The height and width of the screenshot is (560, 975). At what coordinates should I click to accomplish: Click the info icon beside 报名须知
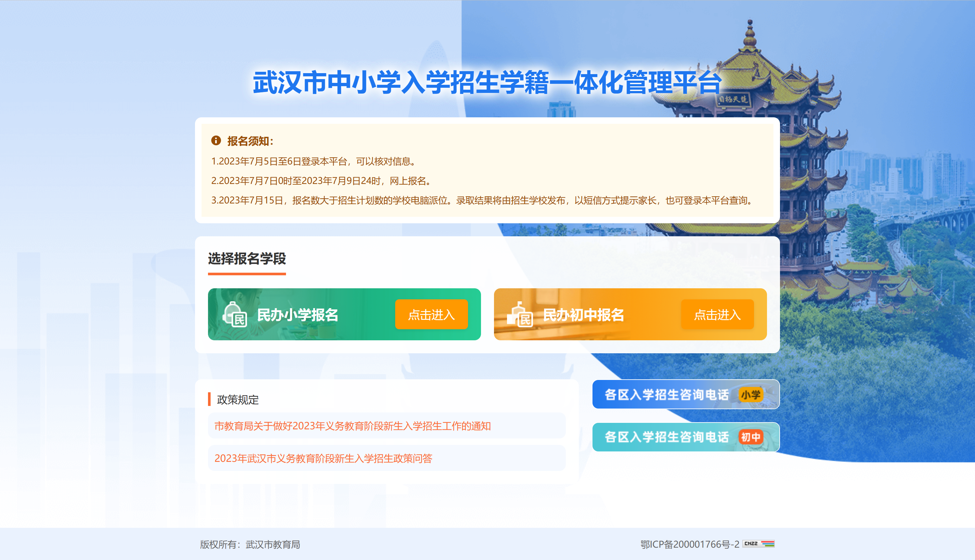[x=216, y=140]
